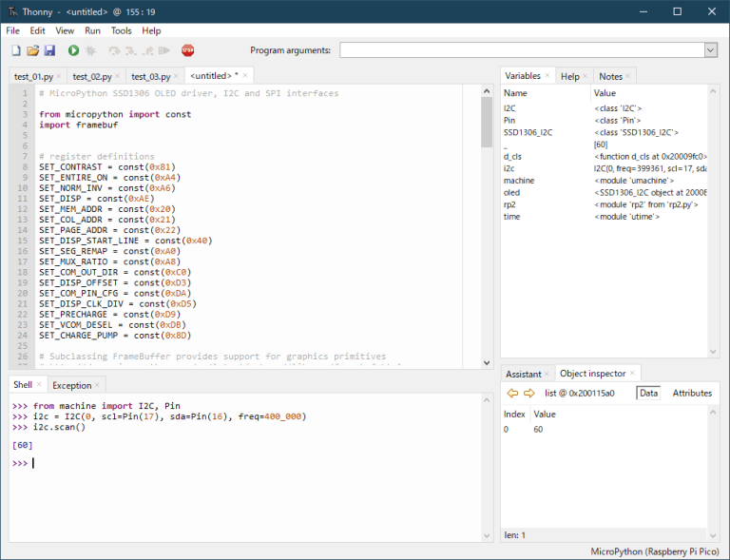Go back in Object inspector history

click(512, 393)
